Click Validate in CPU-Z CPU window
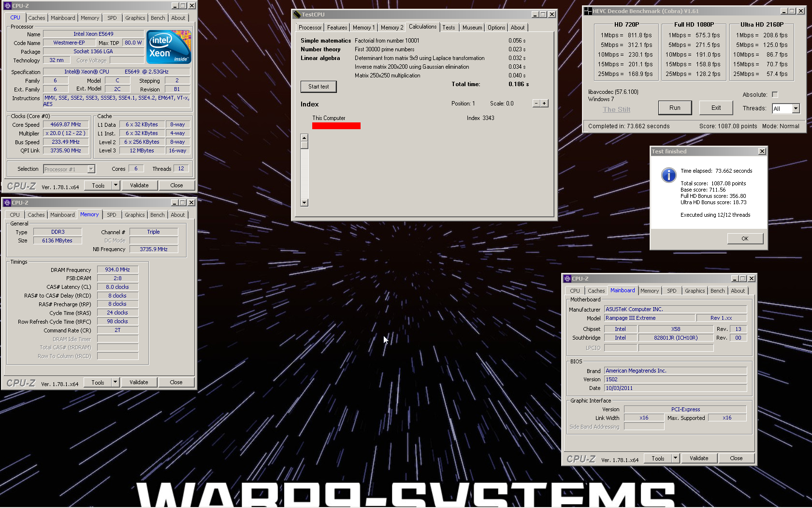This screenshot has width=812, height=508. [x=139, y=185]
